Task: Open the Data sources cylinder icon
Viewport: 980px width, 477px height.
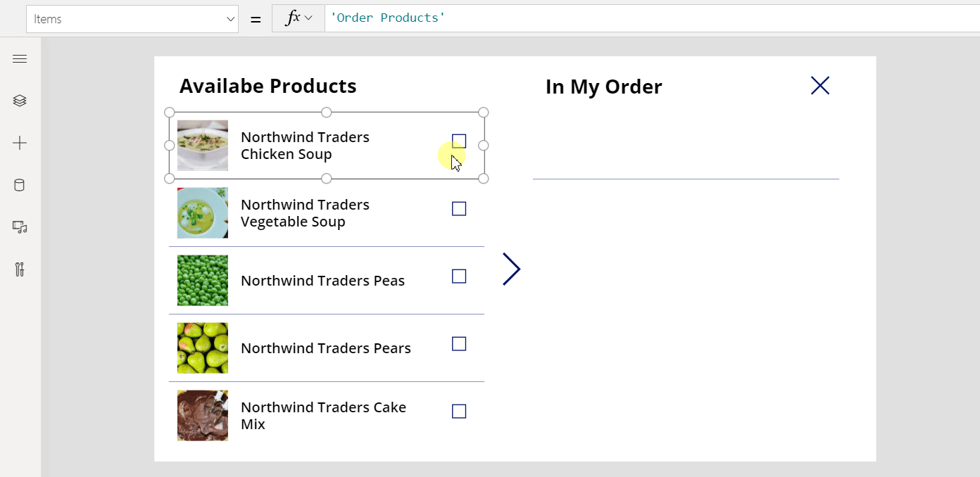Action: (x=20, y=185)
